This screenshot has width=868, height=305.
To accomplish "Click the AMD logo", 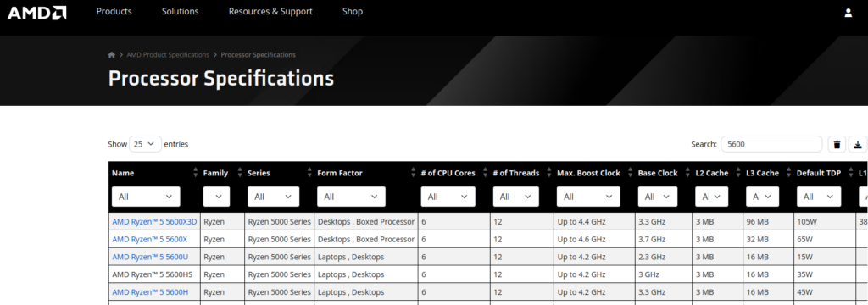I will click(37, 12).
